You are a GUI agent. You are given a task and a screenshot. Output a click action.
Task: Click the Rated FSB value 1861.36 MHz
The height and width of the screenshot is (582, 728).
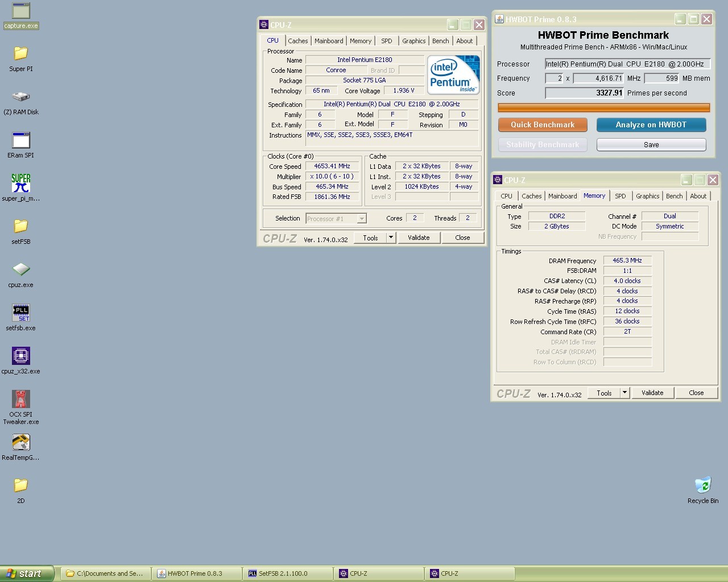(x=332, y=197)
